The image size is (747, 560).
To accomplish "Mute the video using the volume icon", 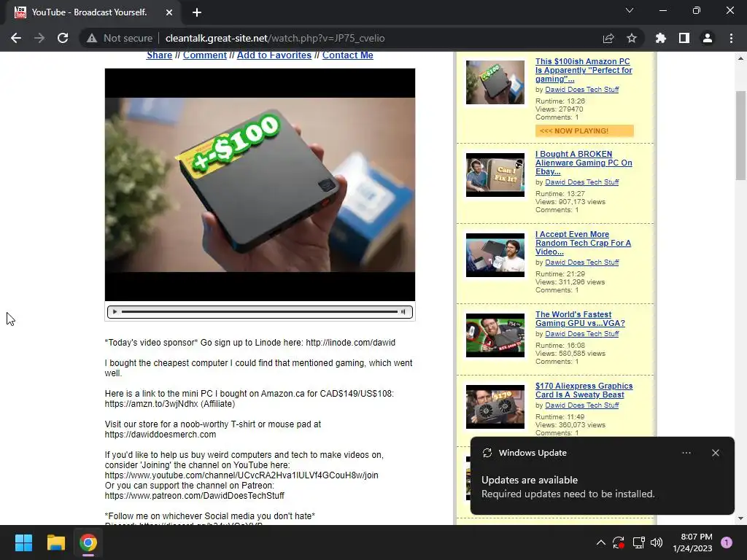I will 403,312.
